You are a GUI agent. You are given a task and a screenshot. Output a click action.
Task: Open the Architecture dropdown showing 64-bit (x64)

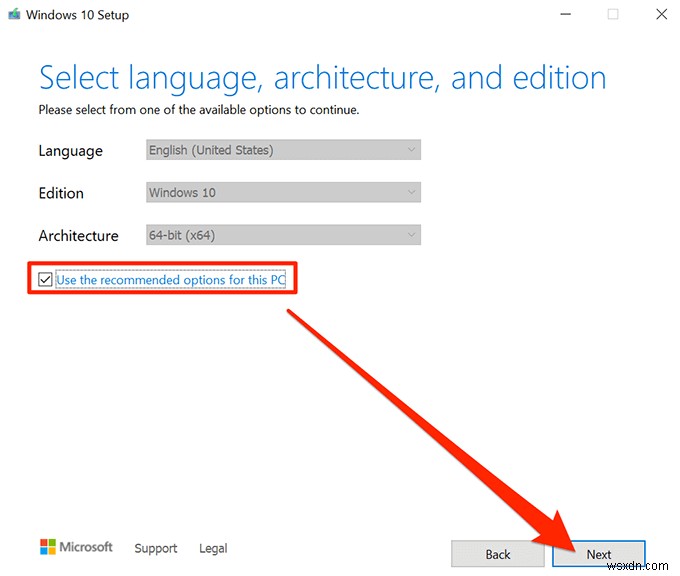click(283, 235)
